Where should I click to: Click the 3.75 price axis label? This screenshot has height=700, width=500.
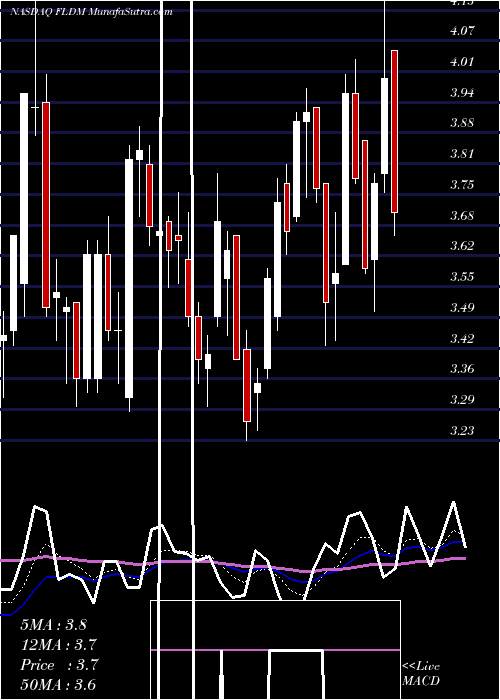(462, 184)
